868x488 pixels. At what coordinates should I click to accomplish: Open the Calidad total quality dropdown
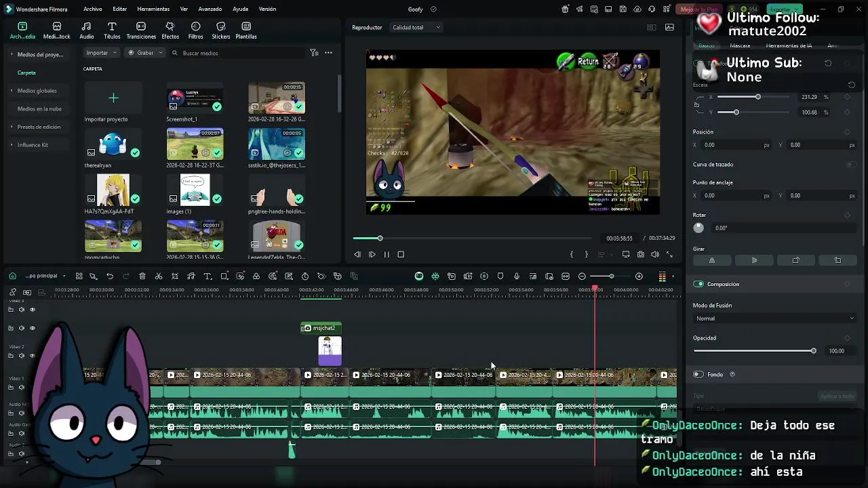pos(416,28)
